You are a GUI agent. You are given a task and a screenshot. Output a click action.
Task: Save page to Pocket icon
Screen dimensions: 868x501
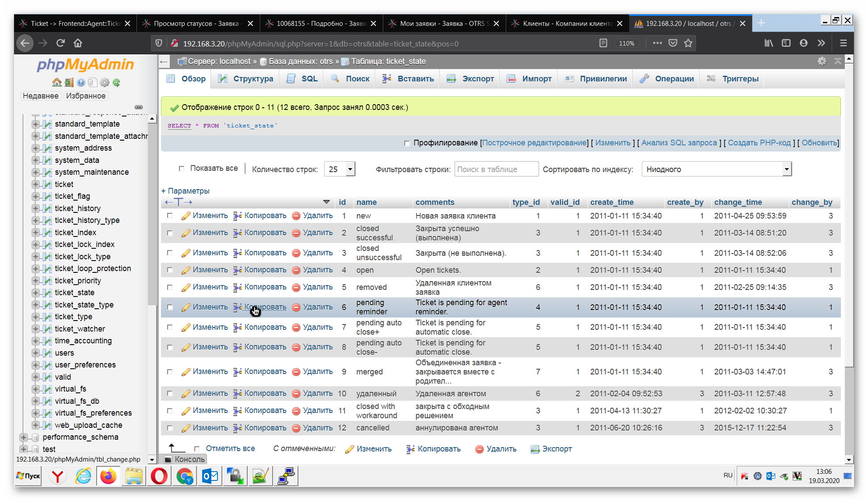(x=673, y=43)
